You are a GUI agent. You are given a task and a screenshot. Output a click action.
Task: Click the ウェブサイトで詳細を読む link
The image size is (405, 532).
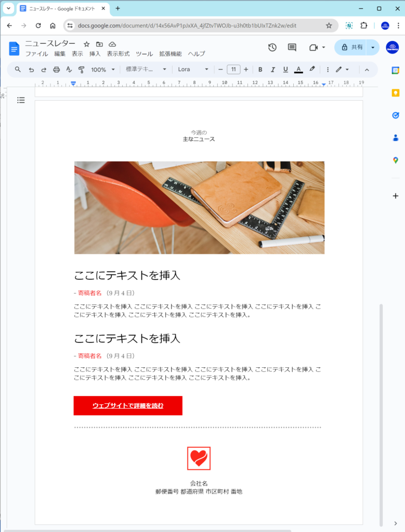click(x=128, y=406)
